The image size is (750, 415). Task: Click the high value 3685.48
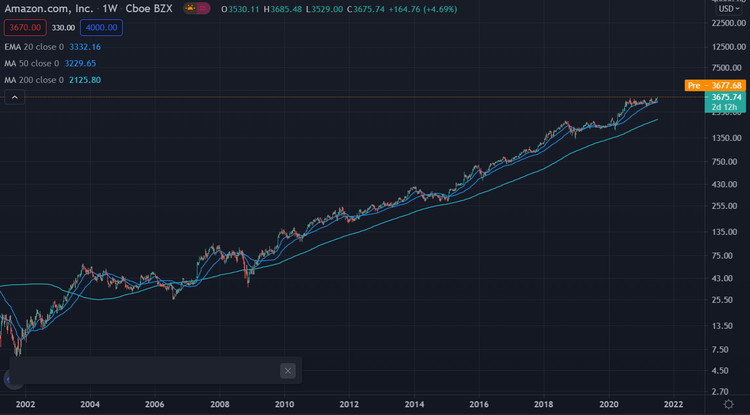(x=286, y=9)
